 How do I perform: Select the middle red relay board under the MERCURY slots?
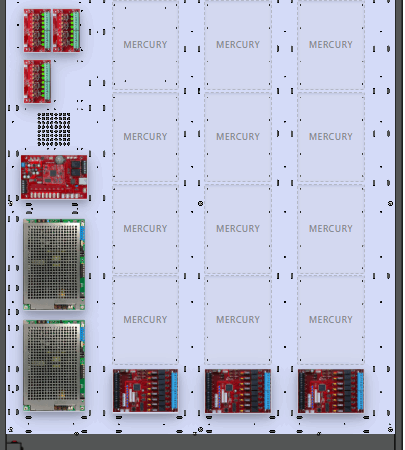coord(238,391)
